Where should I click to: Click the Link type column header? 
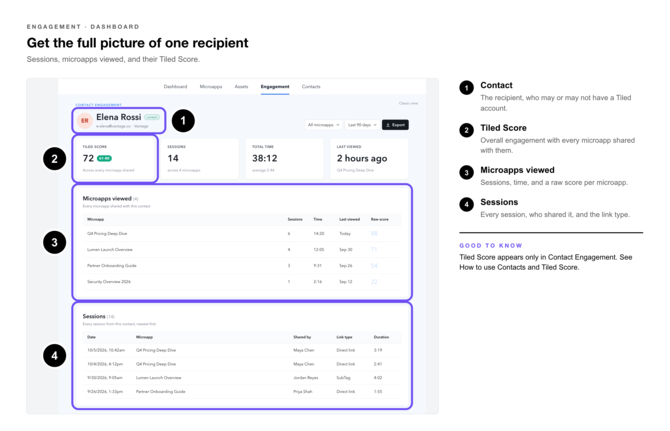click(344, 337)
